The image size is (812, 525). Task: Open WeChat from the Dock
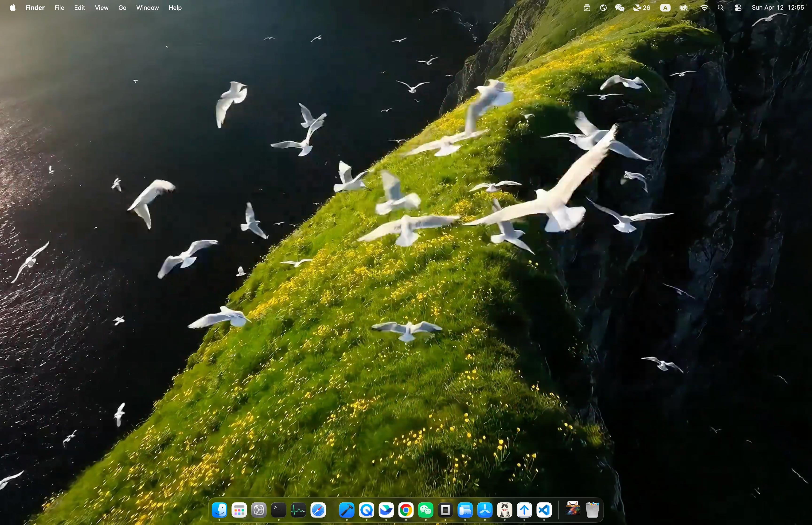coord(426,510)
